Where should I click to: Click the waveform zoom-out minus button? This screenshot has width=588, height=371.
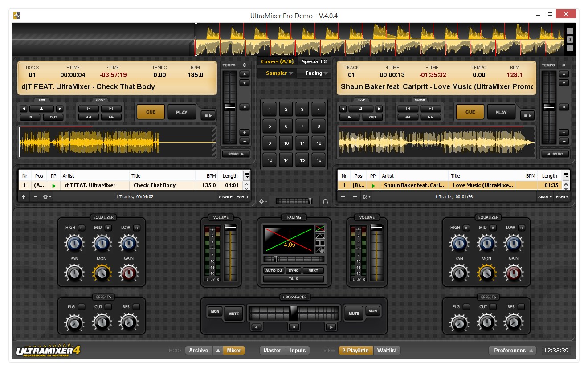click(x=570, y=48)
